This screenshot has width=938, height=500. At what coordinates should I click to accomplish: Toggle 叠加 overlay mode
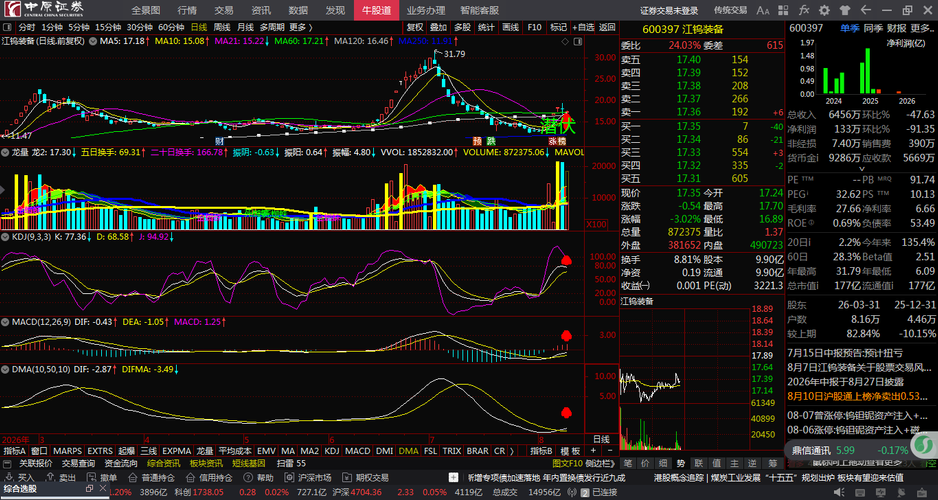438,27
